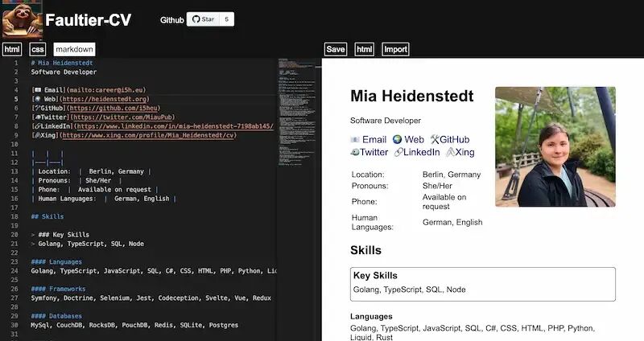Click the bird icon beside Twitter
The width and height of the screenshot is (644, 341).
click(355, 152)
